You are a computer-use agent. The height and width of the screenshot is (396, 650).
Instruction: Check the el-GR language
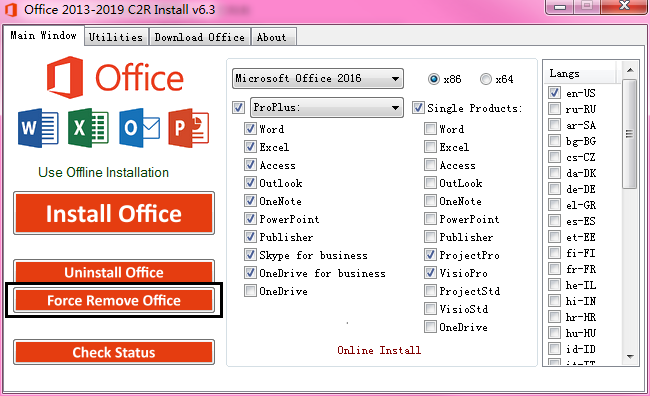[554, 204]
